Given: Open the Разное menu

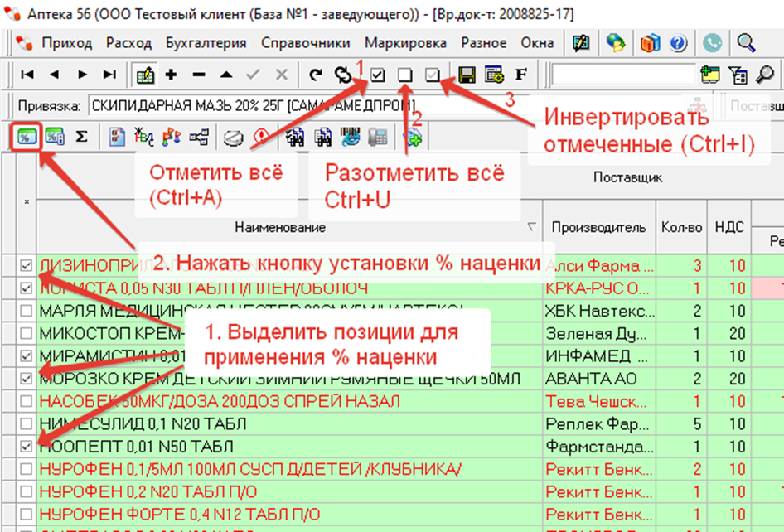Looking at the screenshot, I should (x=483, y=43).
